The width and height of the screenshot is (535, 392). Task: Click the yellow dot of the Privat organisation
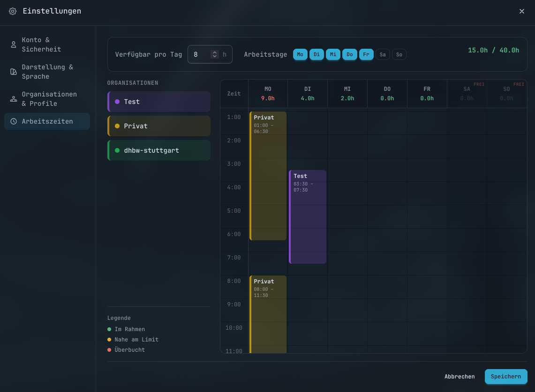coord(117,126)
